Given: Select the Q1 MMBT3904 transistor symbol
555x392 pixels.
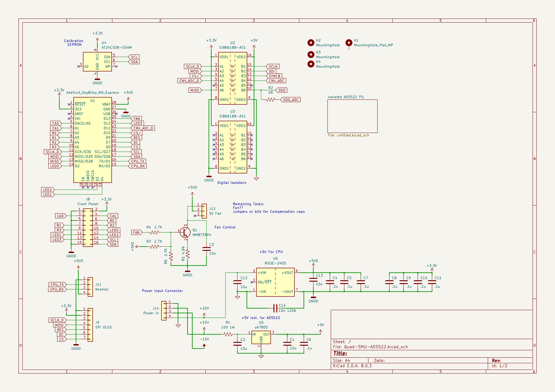Looking at the screenshot, I should coord(185,232).
